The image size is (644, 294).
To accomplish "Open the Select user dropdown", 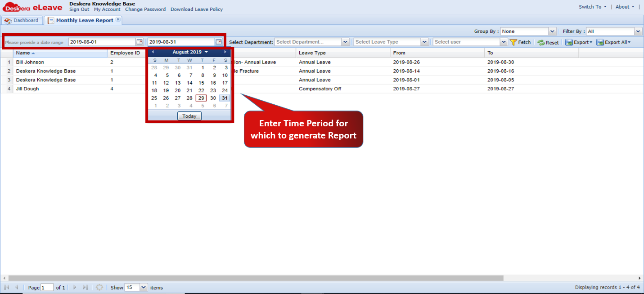I will tap(504, 42).
